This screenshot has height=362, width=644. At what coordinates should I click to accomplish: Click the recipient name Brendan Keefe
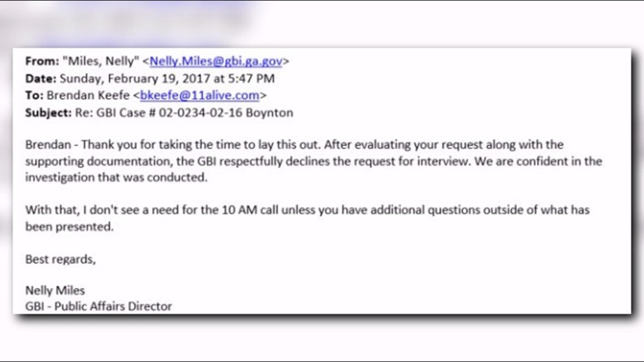coord(88,95)
